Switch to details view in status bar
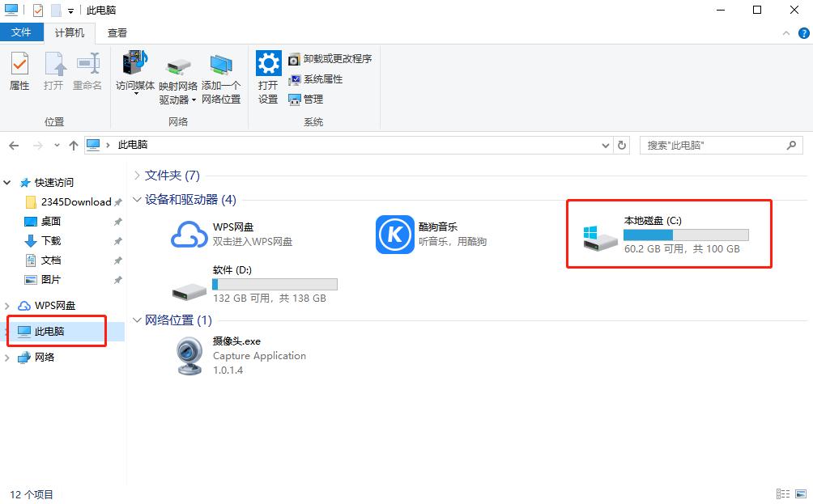Screen dimensions: 813x504 (782, 493)
